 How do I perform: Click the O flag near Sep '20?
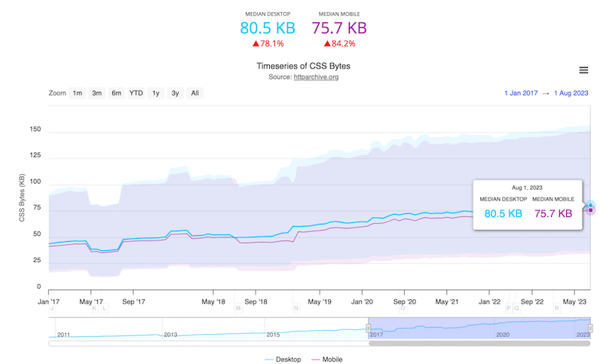403,308
